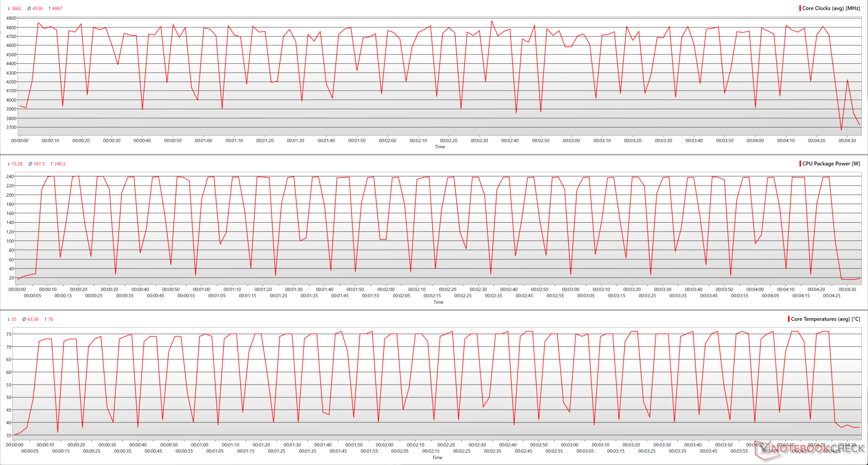Click the average symbol value 4536 in clocks chart
868x465 pixels.
[x=37, y=9]
